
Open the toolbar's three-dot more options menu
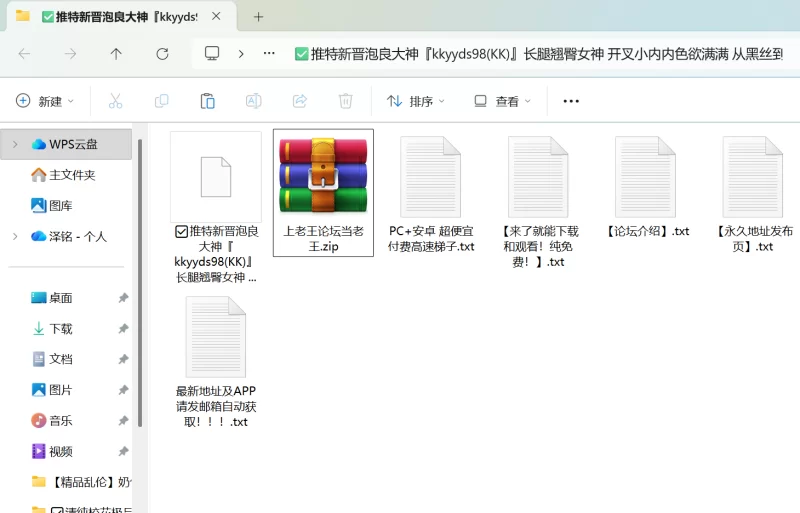pyautogui.click(x=571, y=101)
